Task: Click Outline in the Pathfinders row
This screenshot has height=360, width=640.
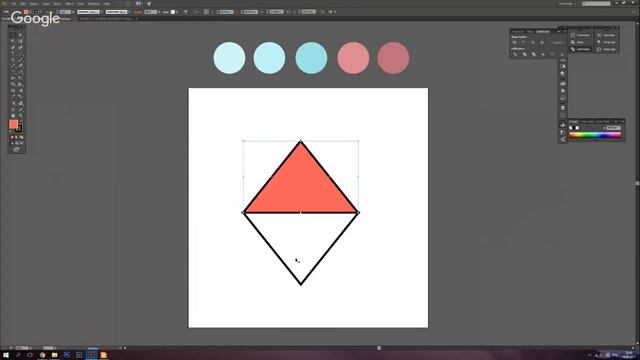Action: pyautogui.click(x=552, y=54)
